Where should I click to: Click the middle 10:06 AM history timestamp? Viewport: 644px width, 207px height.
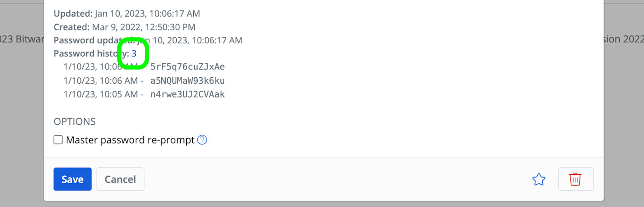point(100,80)
